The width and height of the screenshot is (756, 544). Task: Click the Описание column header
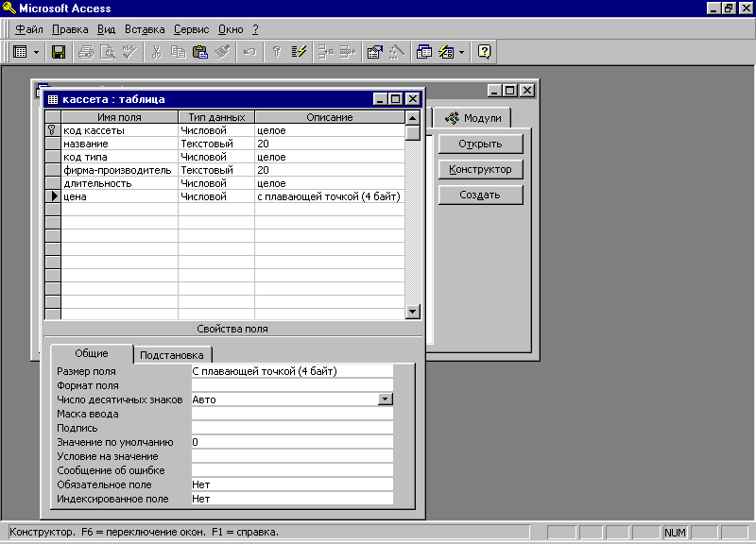(x=330, y=117)
